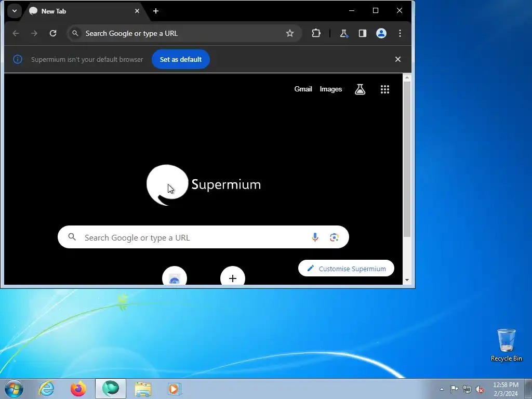
Task: Show hidden system tray icons
Action: (442, 389)
